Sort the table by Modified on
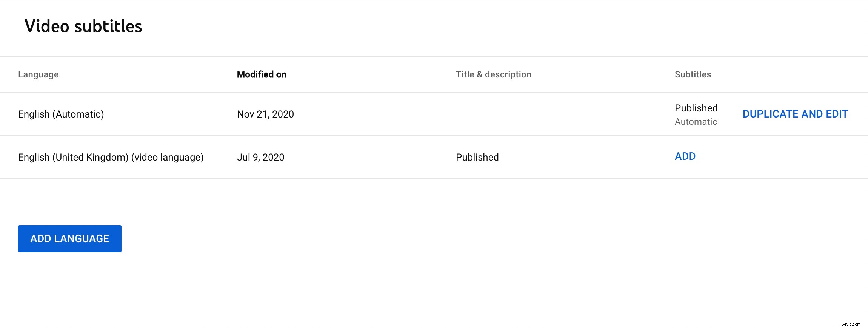Image resolution: width=868 pixels, height=328 pixels. (x=262, y=74)
